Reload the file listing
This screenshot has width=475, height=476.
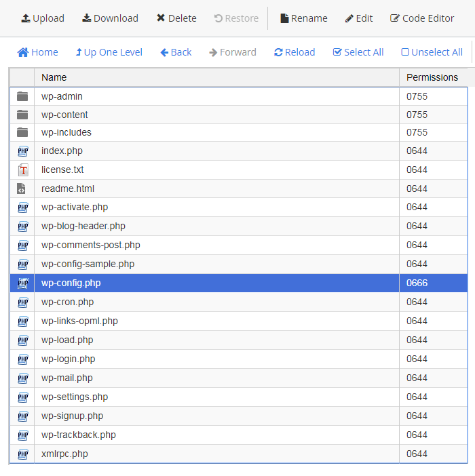point(294,52)
